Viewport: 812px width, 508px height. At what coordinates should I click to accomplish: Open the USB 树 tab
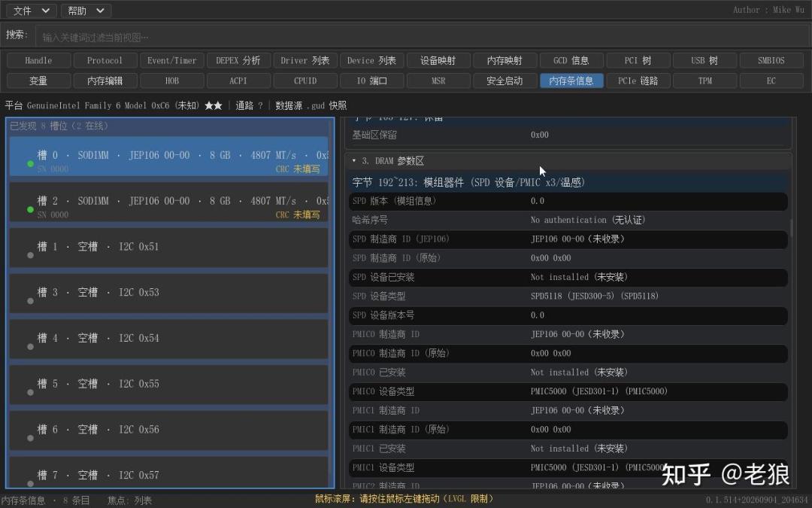(704, 61)
